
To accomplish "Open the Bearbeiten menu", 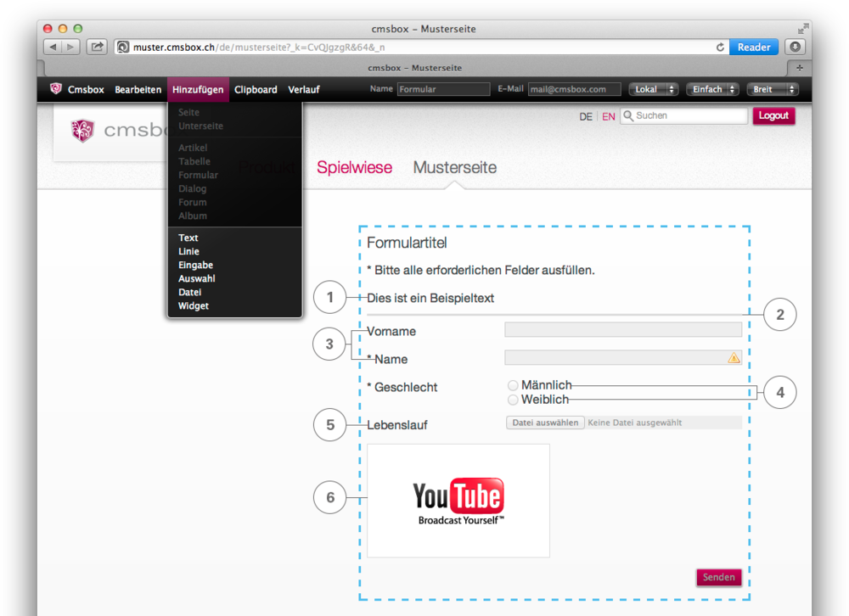I will [x=138, y=89].
